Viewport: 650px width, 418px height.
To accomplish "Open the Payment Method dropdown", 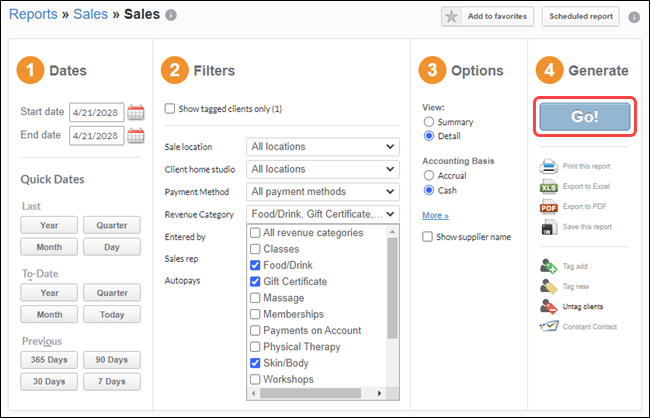I will 323,192.
